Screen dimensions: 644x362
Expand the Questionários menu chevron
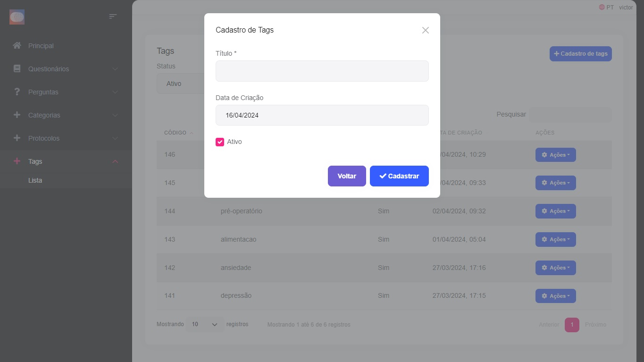tap(115, 69)
